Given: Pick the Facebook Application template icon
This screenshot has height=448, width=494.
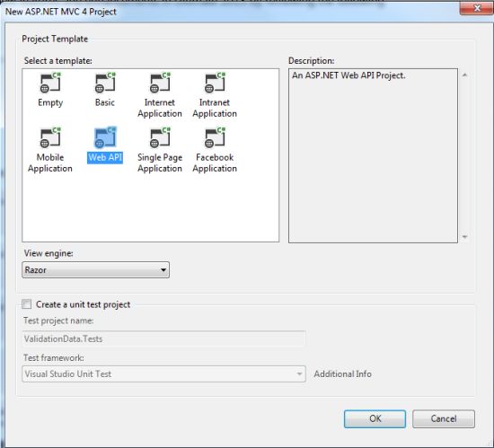Looking at the screenshot, I should coord(215,137).
